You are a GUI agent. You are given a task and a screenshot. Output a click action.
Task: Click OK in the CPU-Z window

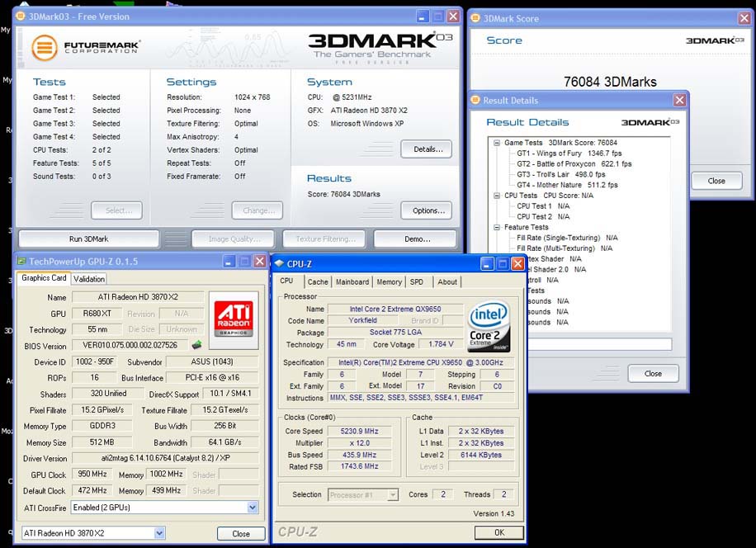pyautogui.click(x=499, y=532)
